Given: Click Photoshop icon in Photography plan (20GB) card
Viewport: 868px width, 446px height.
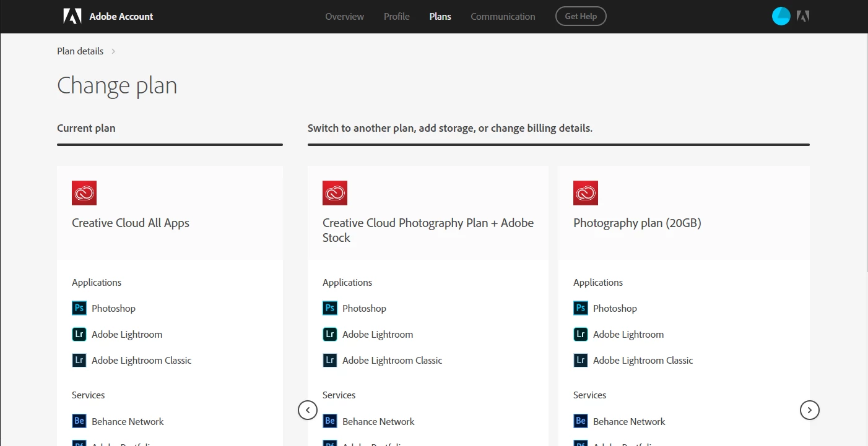Looking at the screenshot, I should pyautogui.click(x=581, y=308).
